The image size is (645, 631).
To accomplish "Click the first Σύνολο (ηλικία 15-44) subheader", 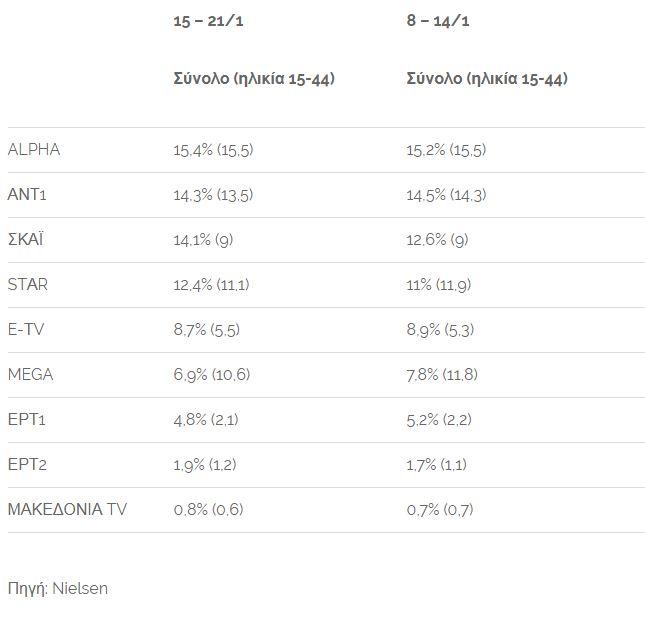I will (x=254, y=79).
